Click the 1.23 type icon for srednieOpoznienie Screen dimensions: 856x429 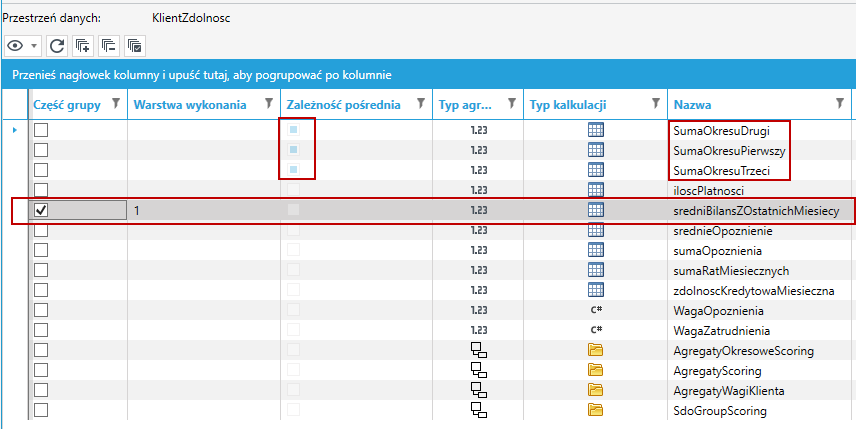coord(479,230)
